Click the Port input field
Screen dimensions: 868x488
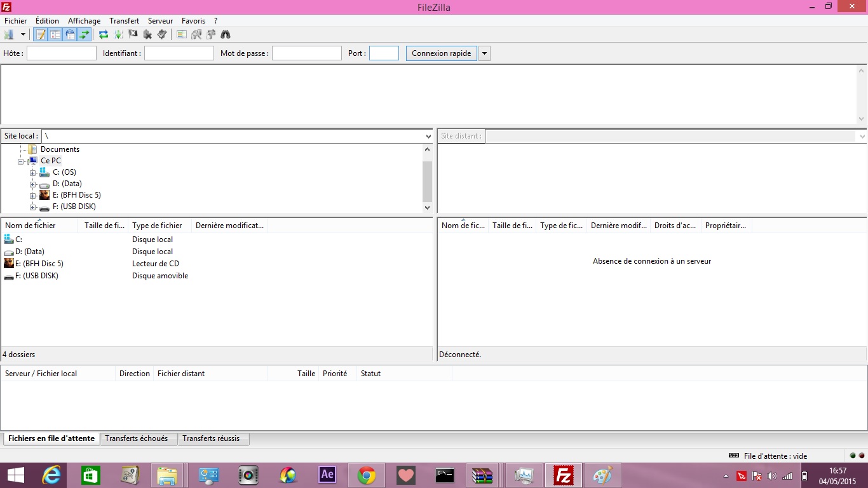(x=384, y=53)
